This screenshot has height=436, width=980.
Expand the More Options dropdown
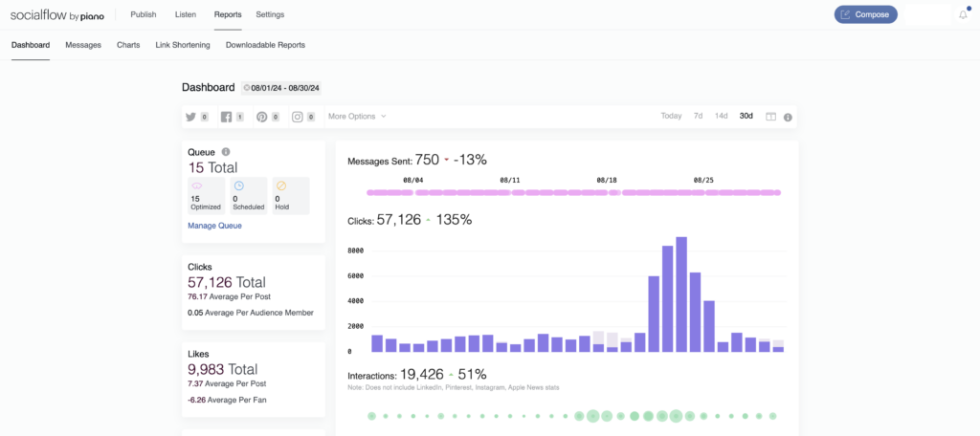tap(357, 117)
